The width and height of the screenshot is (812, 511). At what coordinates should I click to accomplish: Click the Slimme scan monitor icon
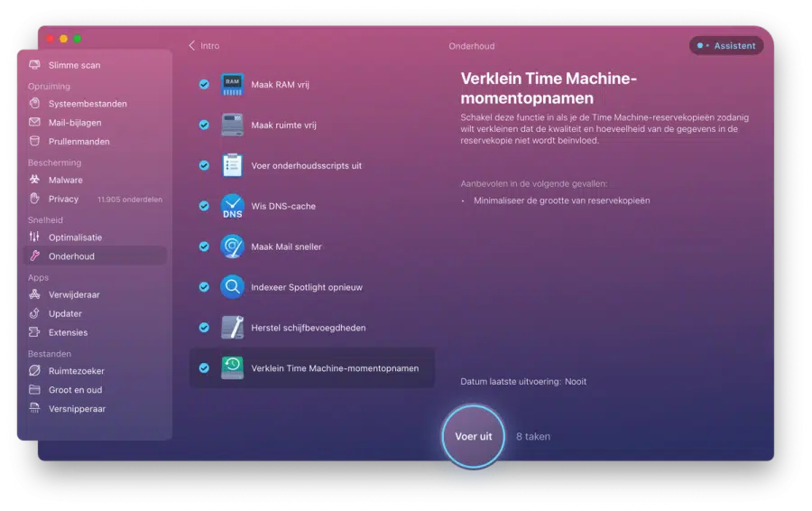[x=34, y=65]
